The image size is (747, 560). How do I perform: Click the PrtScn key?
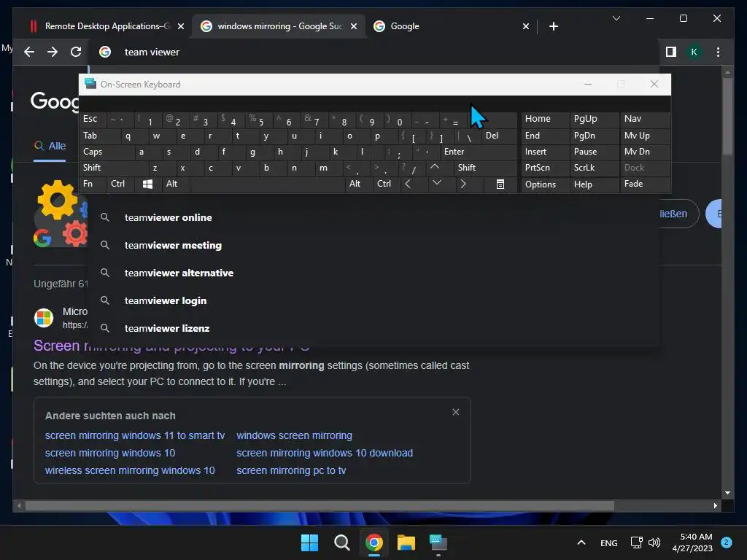coord(545,168)
